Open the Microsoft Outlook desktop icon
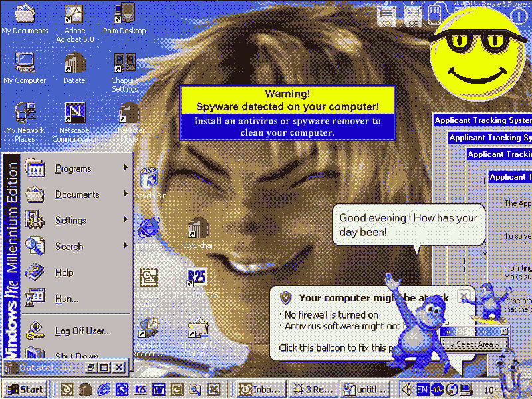The height and width of the screenshot is (399, 532). coord(149,287)
